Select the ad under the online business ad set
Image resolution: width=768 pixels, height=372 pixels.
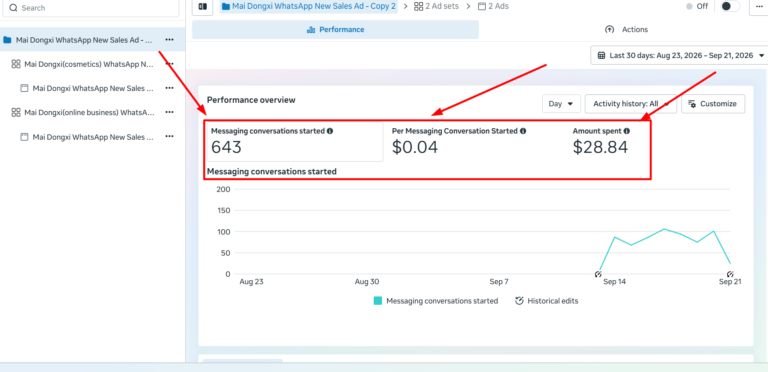[94, 138]
